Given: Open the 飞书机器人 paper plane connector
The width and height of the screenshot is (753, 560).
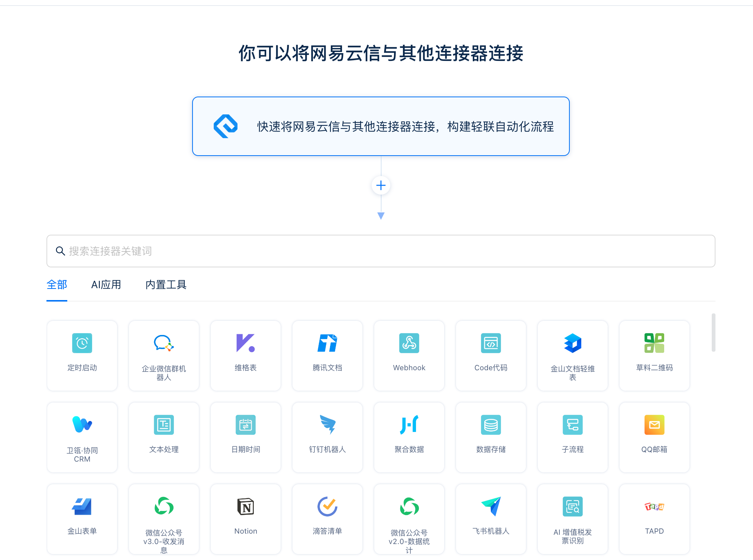Looking at the screenshot, I should (491, 507).
